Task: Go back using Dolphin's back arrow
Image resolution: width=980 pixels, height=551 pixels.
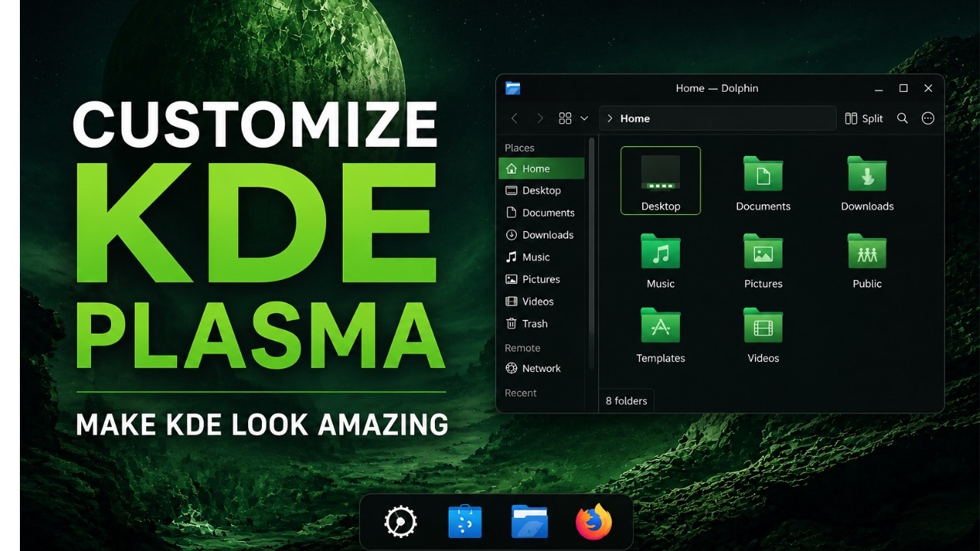Action: (514, 119)
